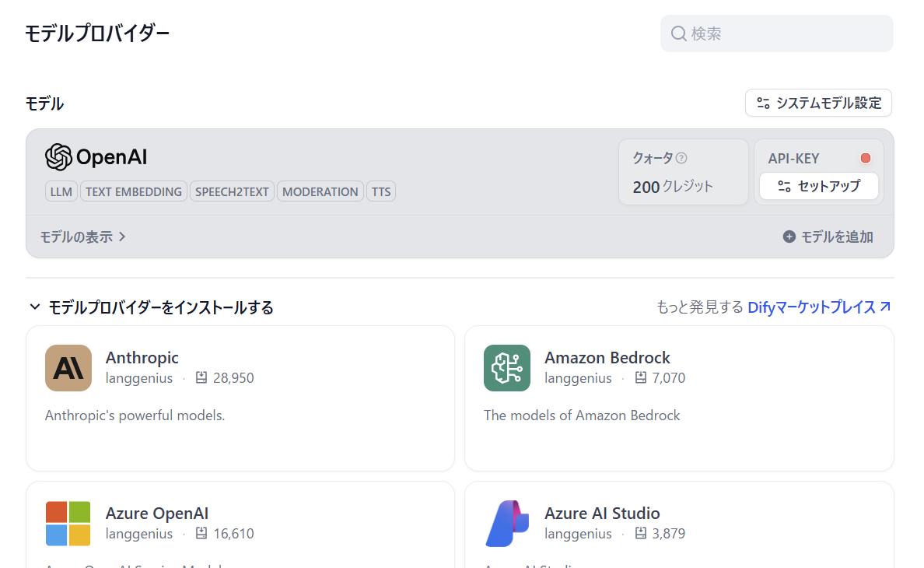The height and width of the screenshot is (568, 924).
Task: Click the LLM tag on OpenAI
Action: [x=61, y=191]
